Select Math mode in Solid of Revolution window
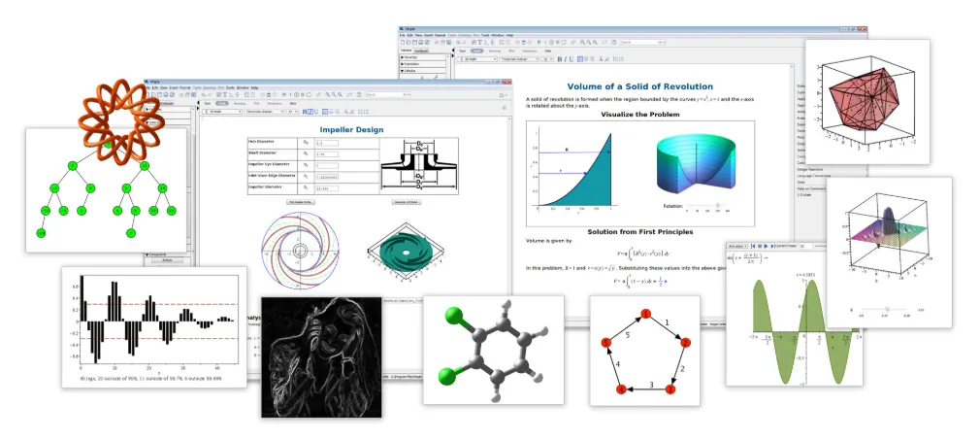 [x=476, y=51]
